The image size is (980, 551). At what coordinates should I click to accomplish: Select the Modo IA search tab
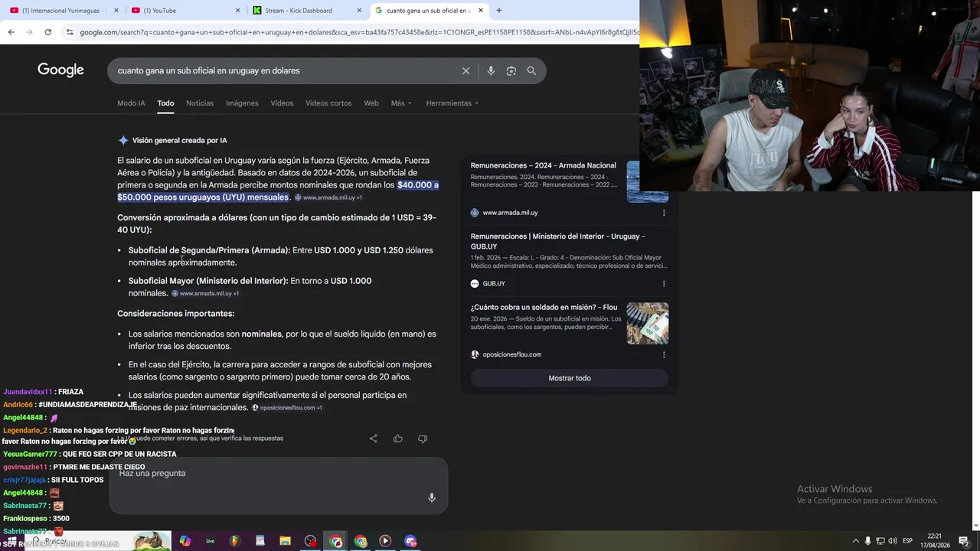[131, 103]
